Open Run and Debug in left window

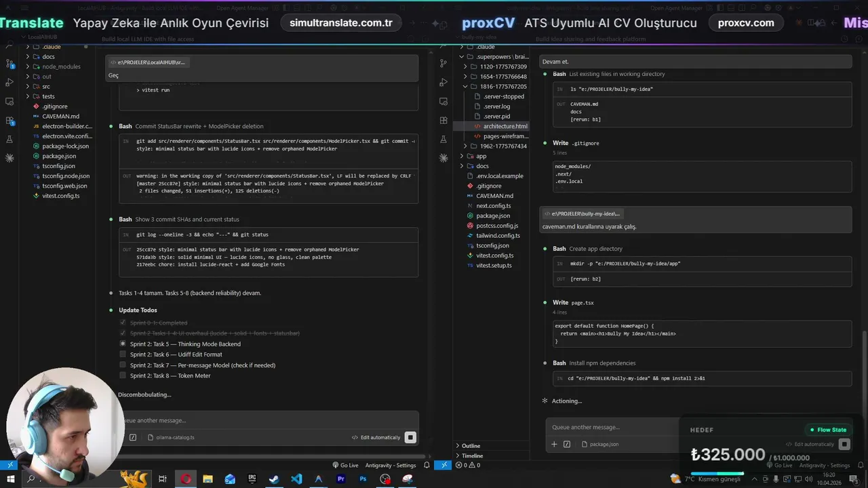9,82
